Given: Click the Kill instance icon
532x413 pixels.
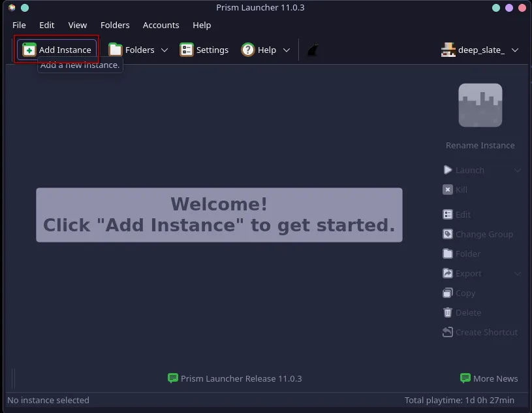Looking at the screenshot, I should 448,190.
